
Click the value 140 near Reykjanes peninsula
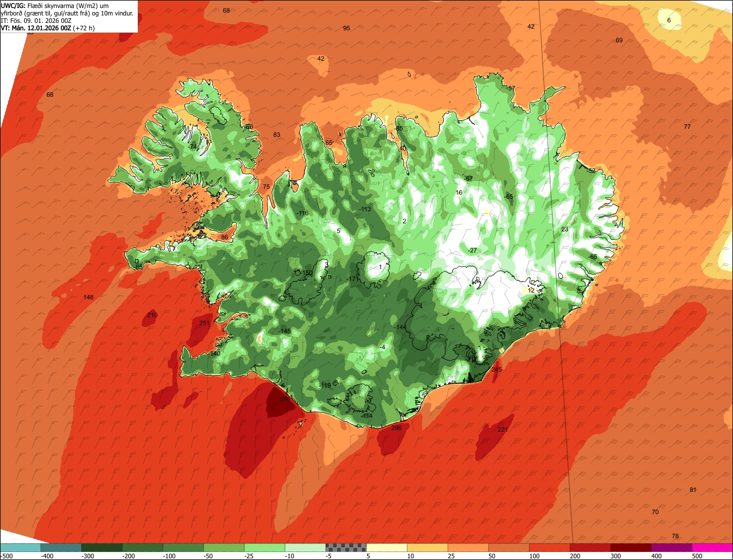tap(215, 353)
